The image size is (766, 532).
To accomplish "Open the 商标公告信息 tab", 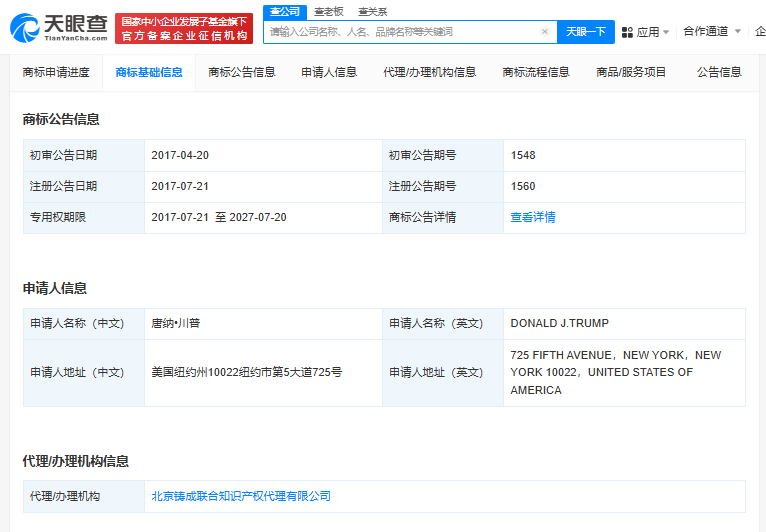I will tap(242, 72).
